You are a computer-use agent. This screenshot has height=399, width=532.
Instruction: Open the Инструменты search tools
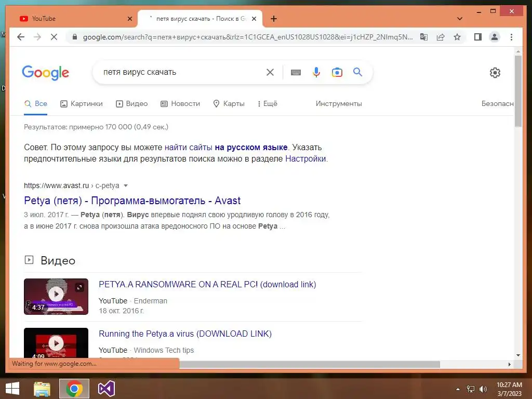(339, 103)
